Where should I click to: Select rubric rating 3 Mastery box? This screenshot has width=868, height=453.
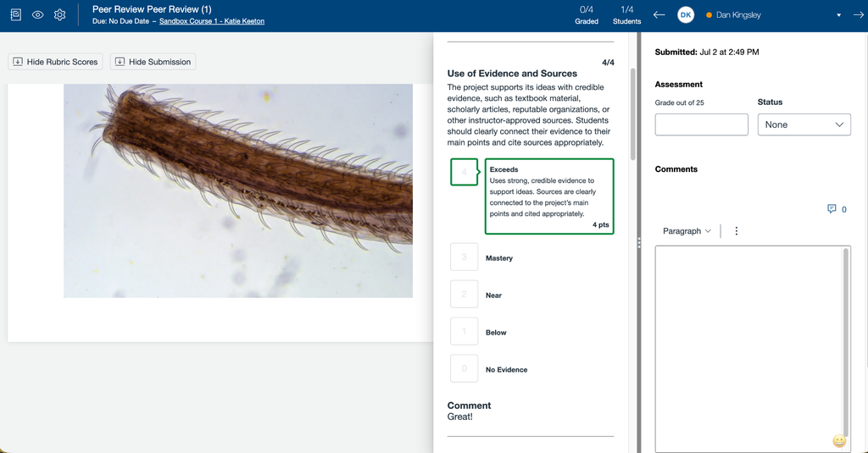coord(464,257)
